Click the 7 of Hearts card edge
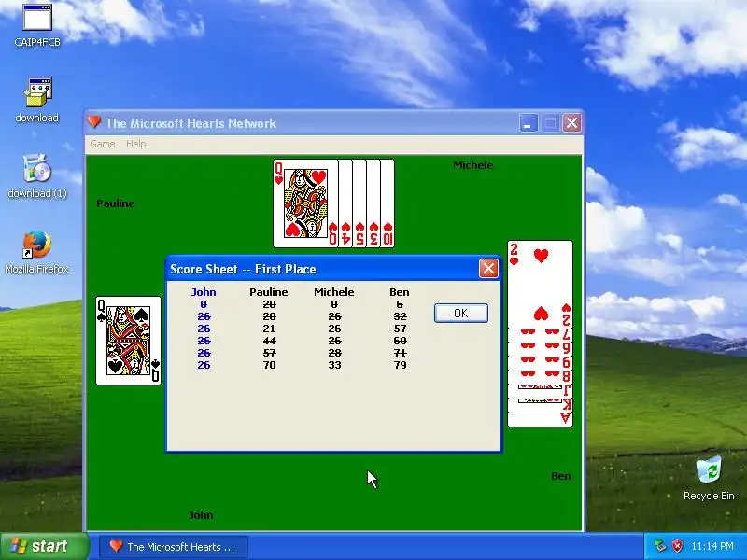The height and width of the screenshot is (560, 747). tap(541, 335)
